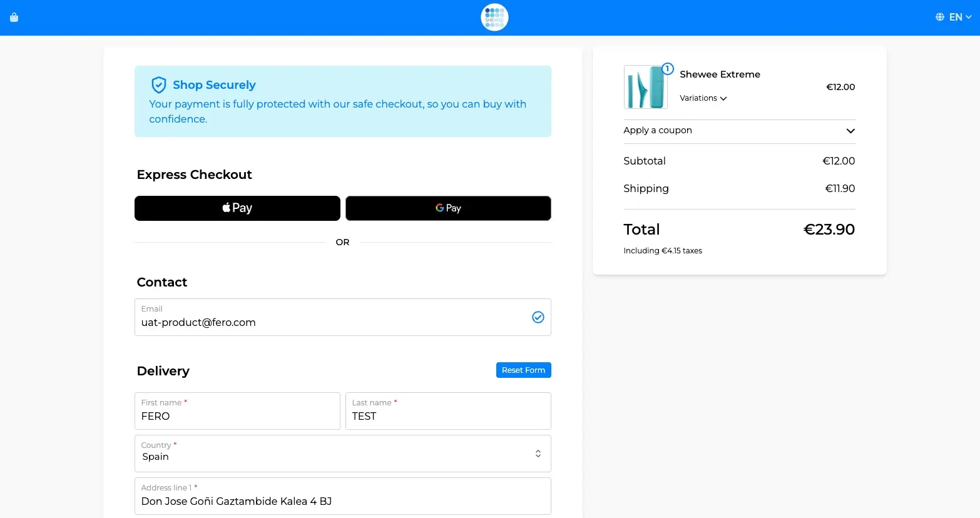Click the globe language icon

click(x=939, y=18)
